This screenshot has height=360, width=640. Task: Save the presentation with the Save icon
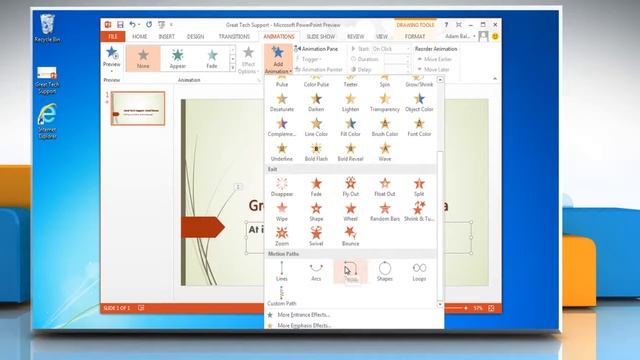pyautogui.click(x=120, y=25)
